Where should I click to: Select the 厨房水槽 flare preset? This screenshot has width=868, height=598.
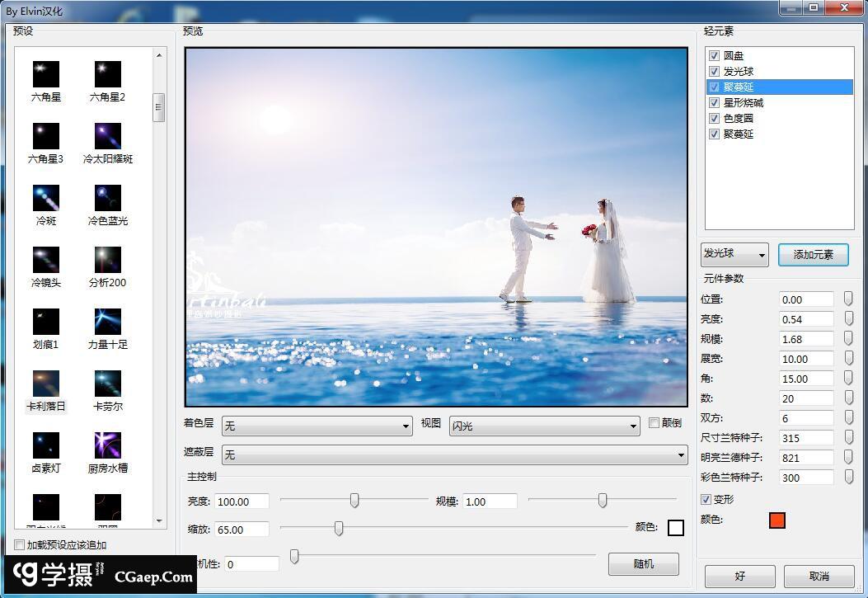pyautogui.click(x=108, y=445)
